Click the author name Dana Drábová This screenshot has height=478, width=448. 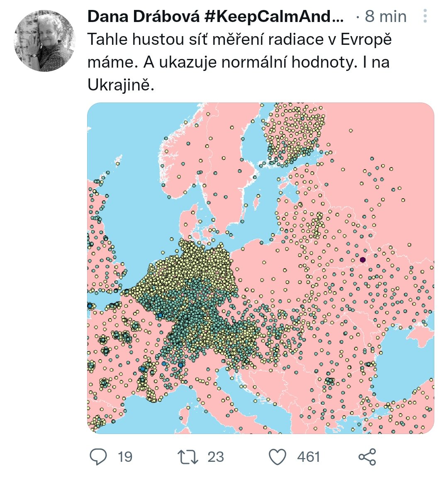216,17
